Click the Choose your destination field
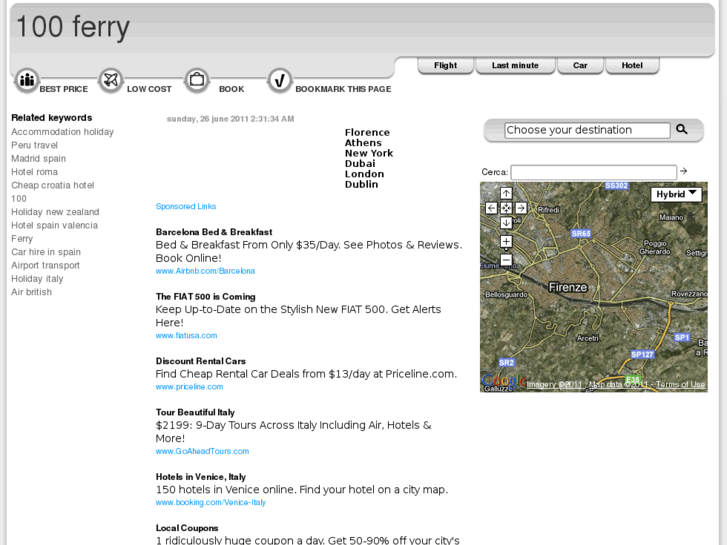Screen dimensions: 727x545 coord(587,130)
